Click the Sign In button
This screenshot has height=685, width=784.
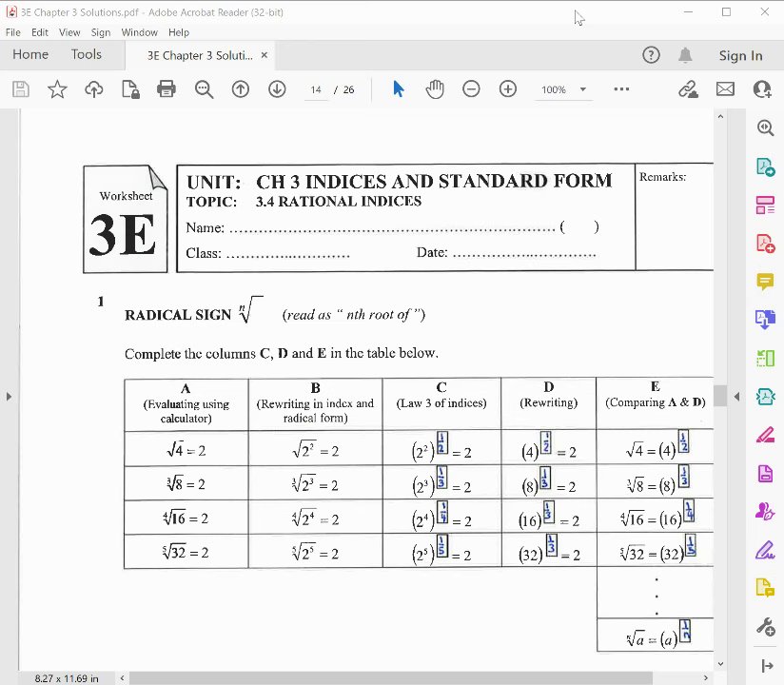[740, 55]
